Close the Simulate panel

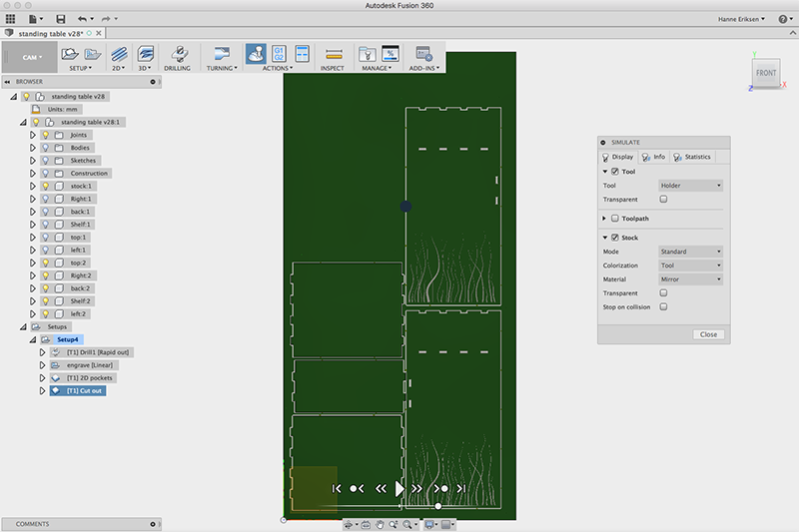pyautogui.click(x=708, y=334)
